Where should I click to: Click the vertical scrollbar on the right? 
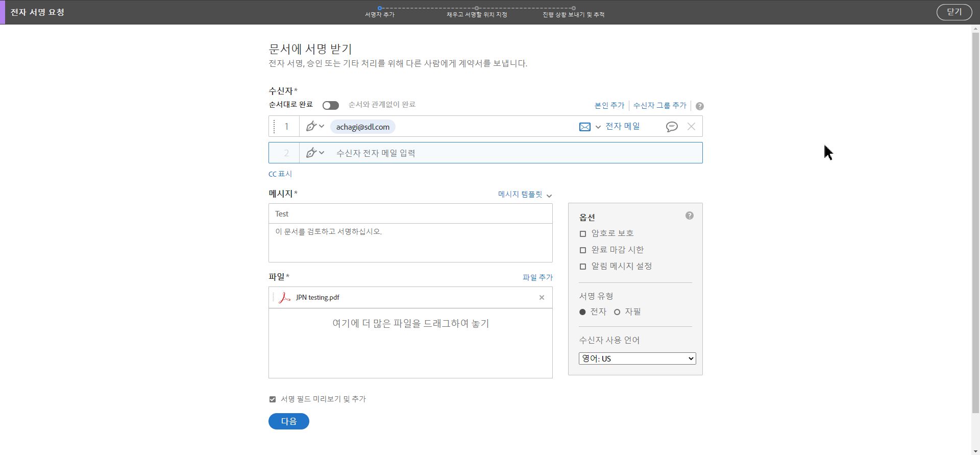coord(975,223)
